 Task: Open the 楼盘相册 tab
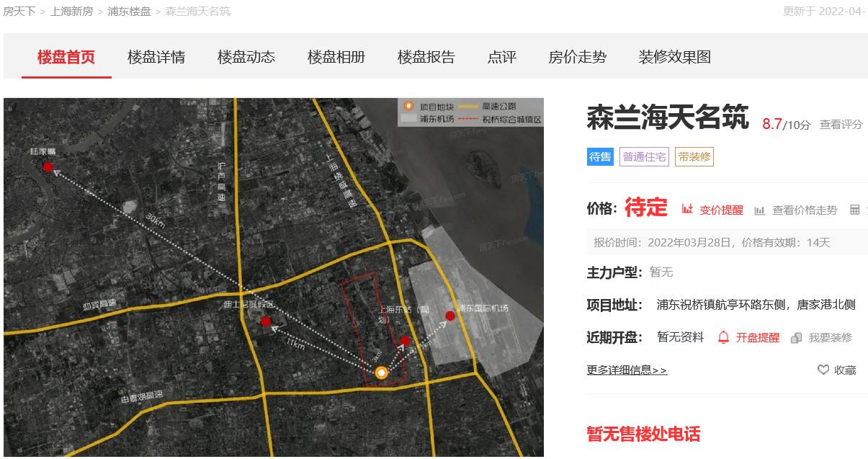pyautogui.click(x=336, y=57)
